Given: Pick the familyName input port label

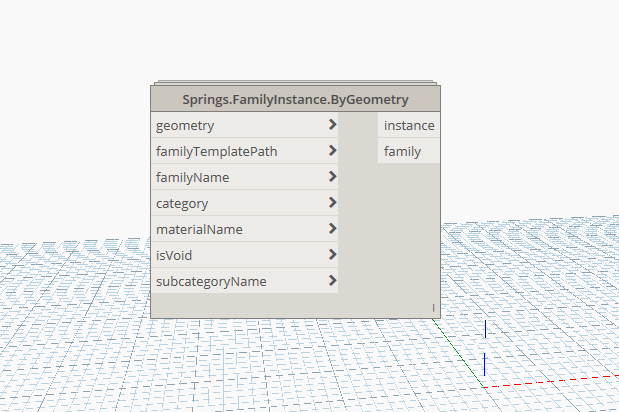Looking at the screenshot, I should 192,177.
